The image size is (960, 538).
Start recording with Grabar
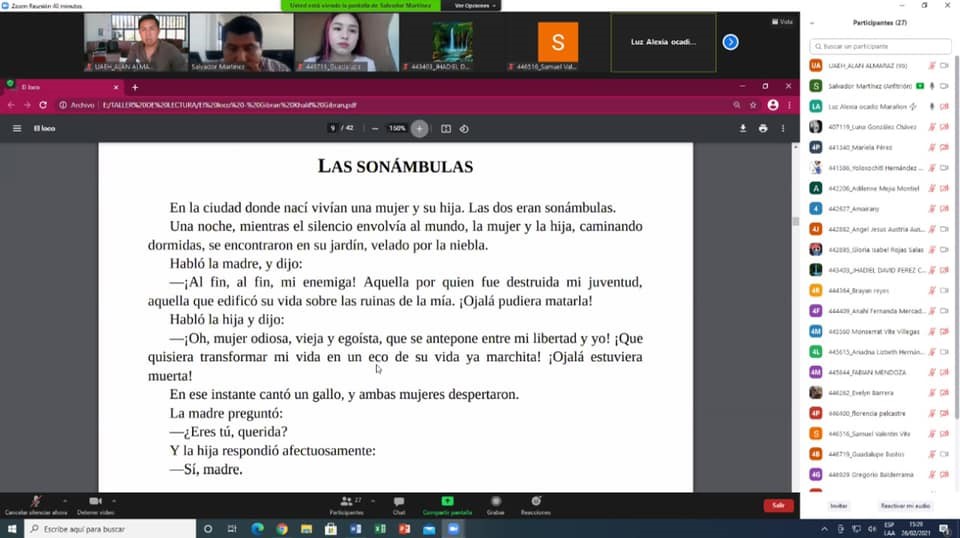pos(496,506)
